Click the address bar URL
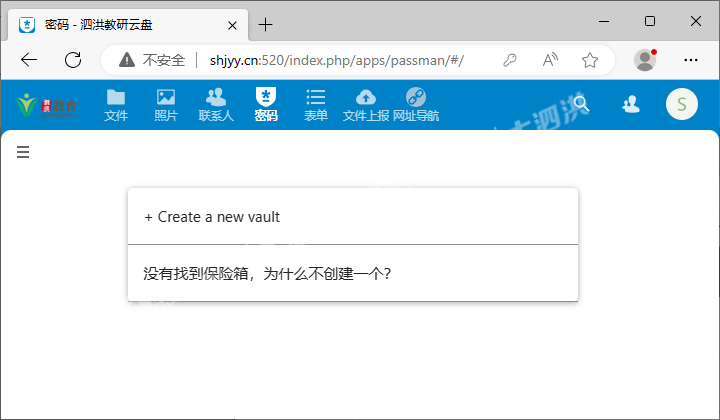This screenshot has width=720, height=420. 337,60
